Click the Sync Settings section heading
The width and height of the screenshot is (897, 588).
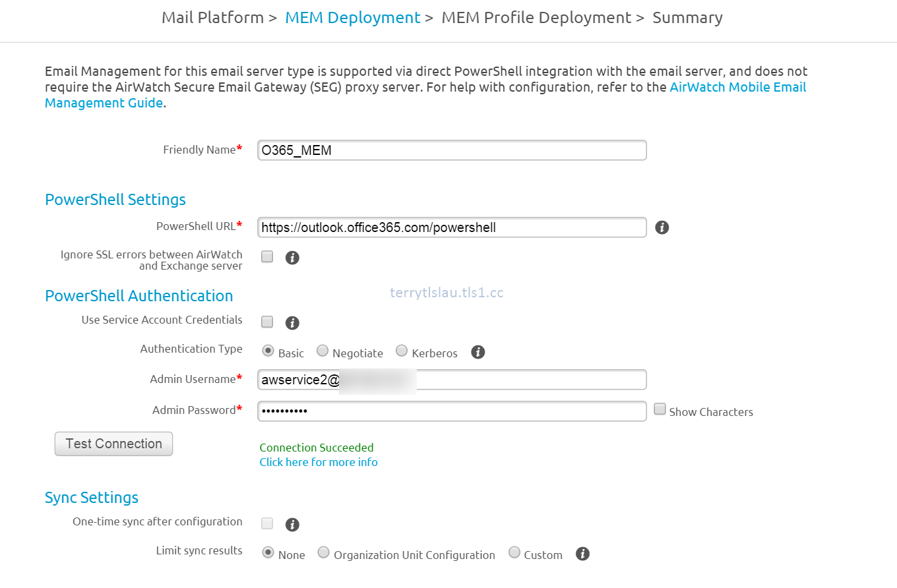pyautogui.click(x=92, y=497)
